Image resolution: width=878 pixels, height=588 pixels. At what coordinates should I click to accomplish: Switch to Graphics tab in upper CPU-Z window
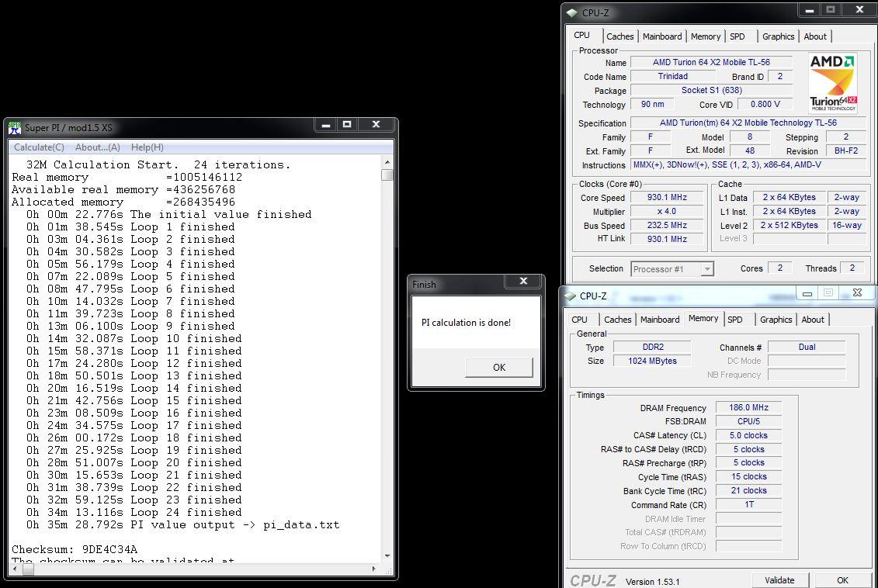779,36
